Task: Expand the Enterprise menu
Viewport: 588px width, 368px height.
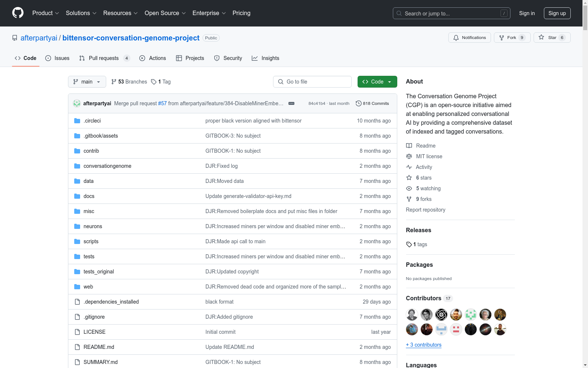Action: 209,13
